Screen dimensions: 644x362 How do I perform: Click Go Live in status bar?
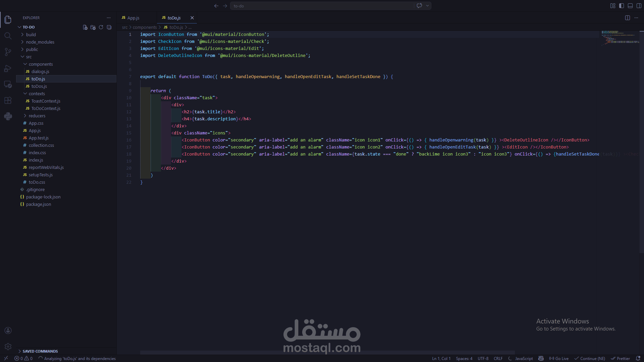(559, 358)
